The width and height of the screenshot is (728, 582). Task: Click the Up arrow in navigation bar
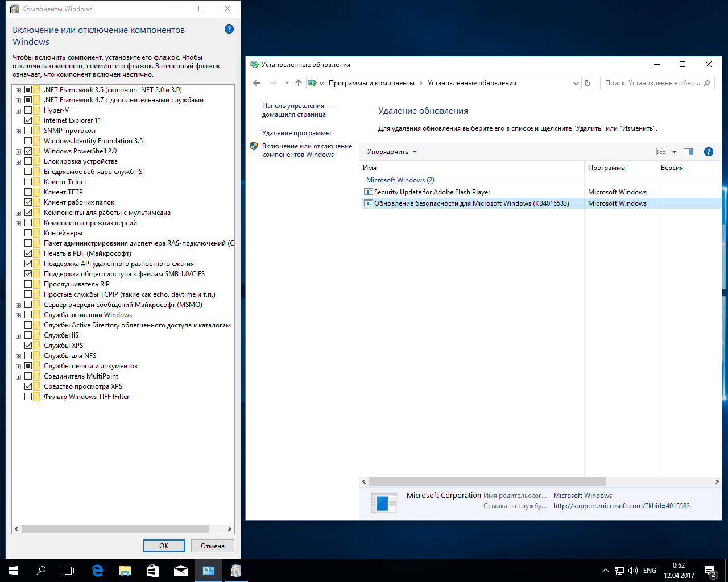coord(299,83)
